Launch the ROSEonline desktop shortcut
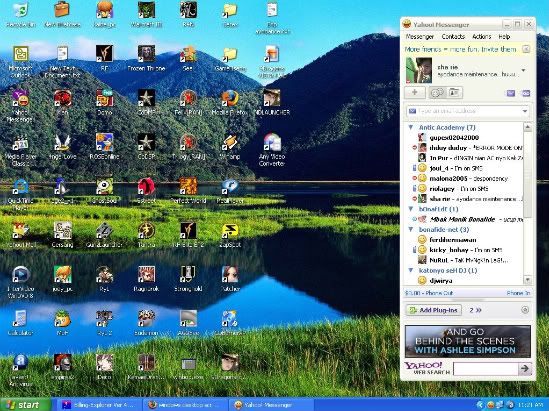This screenshot has width=549, height=411. pos(104,146)
